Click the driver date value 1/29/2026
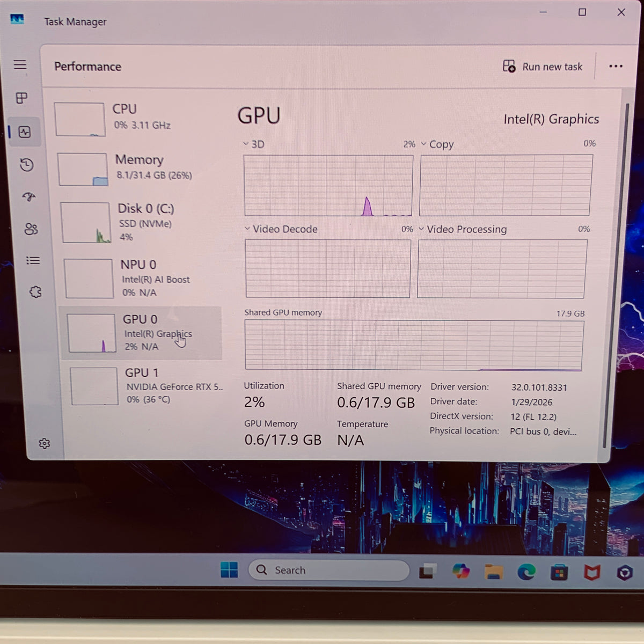Image resolution: width=644 pixels, height=644 pixels. 531,402
